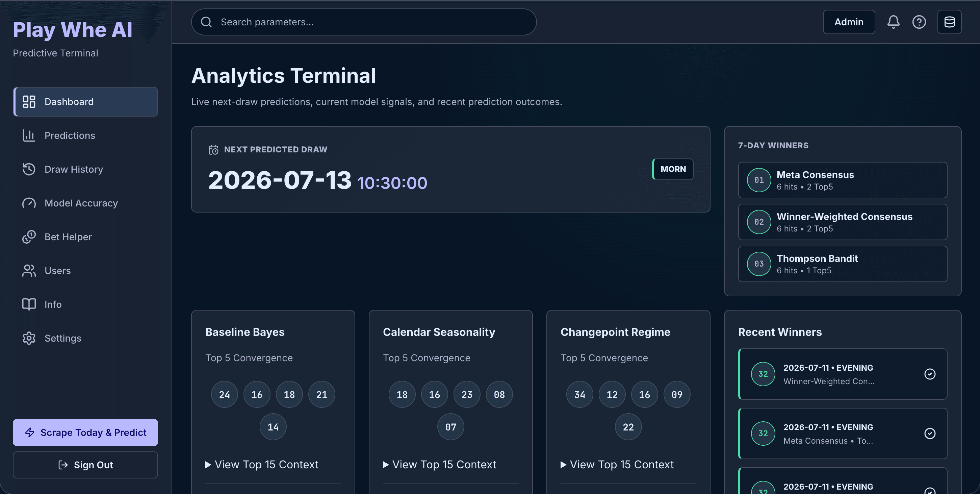Screen dimensions: 980x494
Task: Click the Play Whe AI logo title
Action: [x=73, y=30]
